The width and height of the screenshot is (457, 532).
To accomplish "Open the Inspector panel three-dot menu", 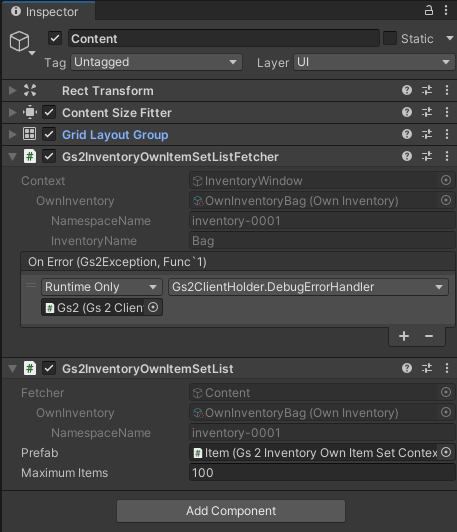I will tap(446, 11).
